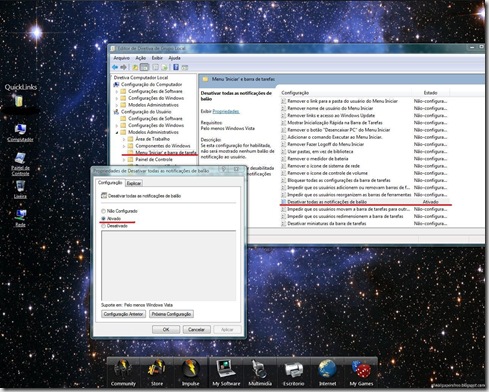
Task: Select 'Desativar todas as notificações de balão' policy row
Action: tap(365, 202)
